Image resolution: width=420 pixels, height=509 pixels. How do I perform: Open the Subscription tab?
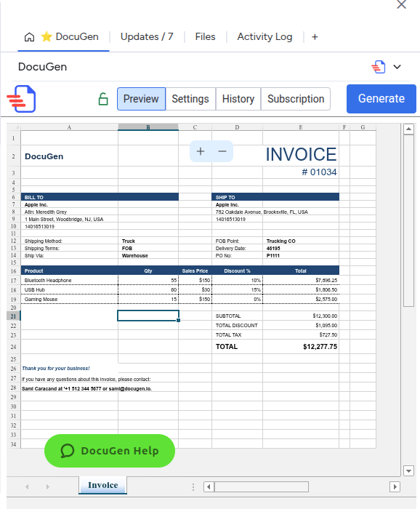point(296,99)
